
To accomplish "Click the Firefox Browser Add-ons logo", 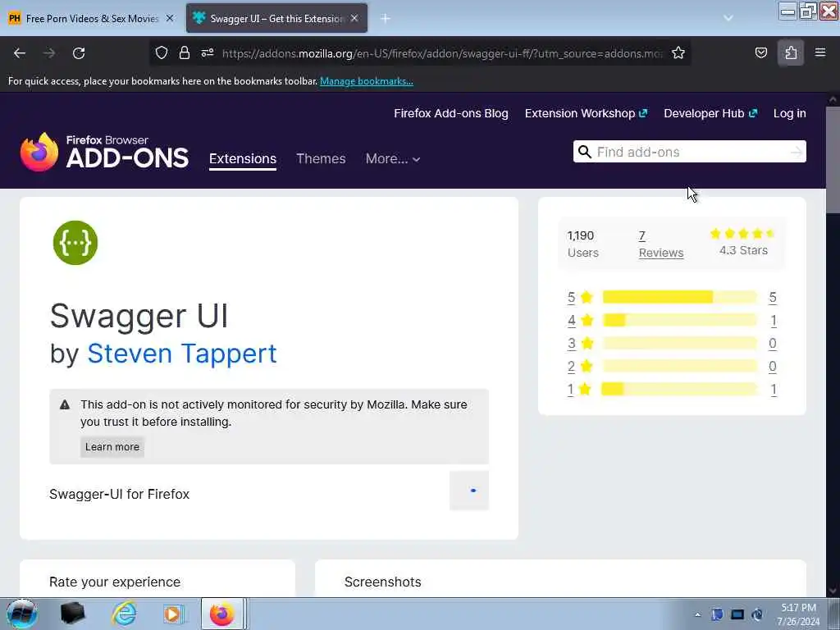I will pyautogui.click(x=104, y=152).
